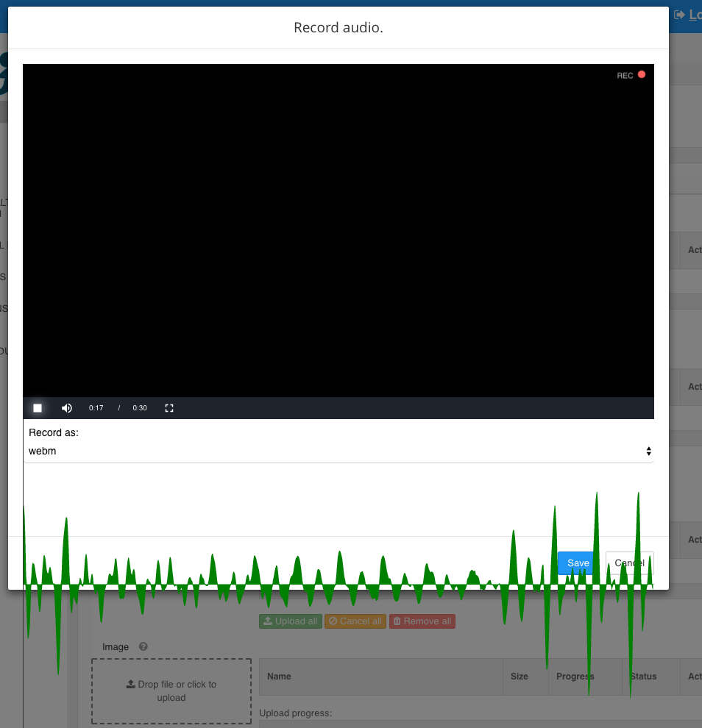Click the Status column header

pyautogui.click(x=642, y=677)
